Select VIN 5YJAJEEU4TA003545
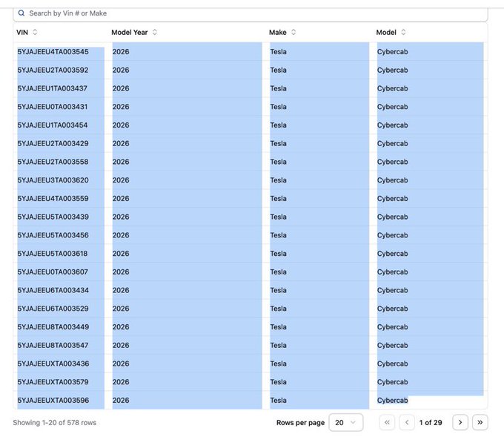 pos(53,52)
